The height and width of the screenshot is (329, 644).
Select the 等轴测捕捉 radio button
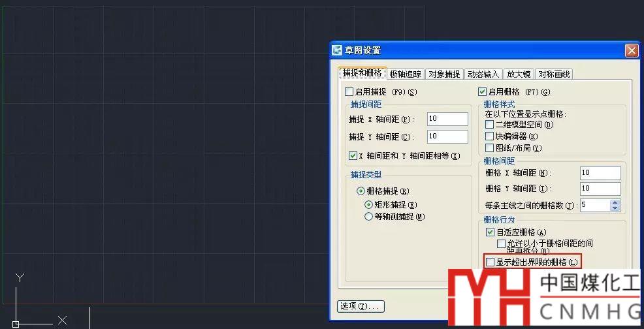[x=369, y=217]
